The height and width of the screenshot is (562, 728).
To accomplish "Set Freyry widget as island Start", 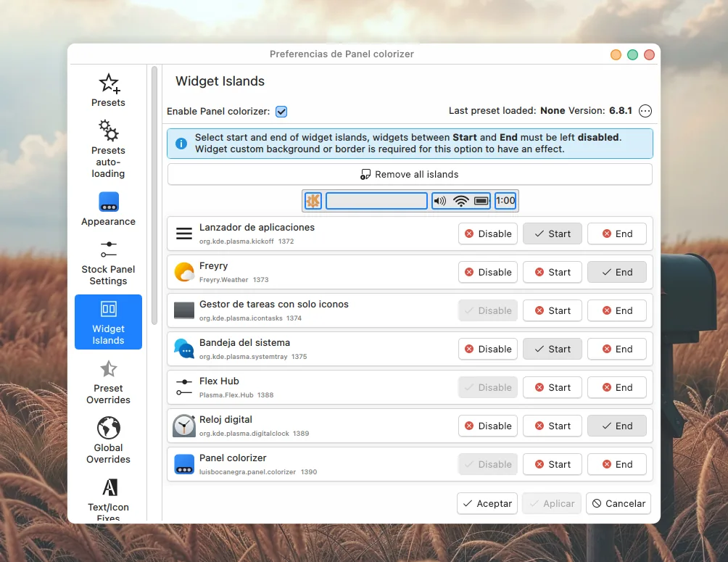I will 552,272.
